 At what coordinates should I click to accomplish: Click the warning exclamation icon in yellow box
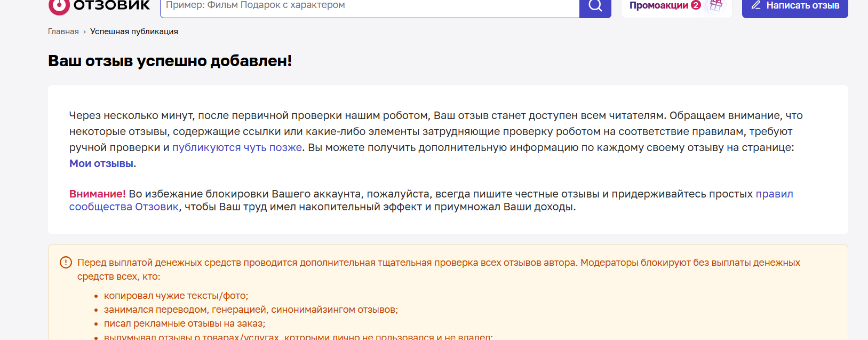pos(66,263)
